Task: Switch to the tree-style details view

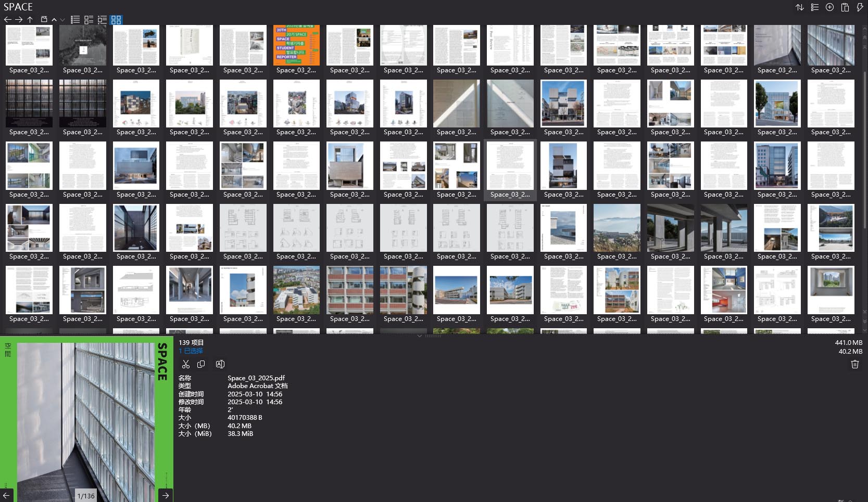Action: click(103, 20)
